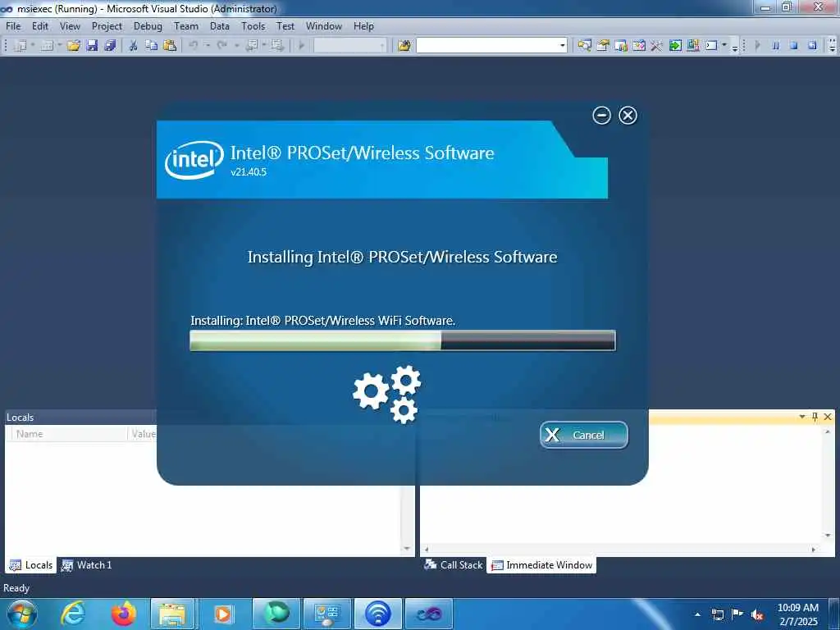Click the Intel installation progress bar

[x=403, y=340]
